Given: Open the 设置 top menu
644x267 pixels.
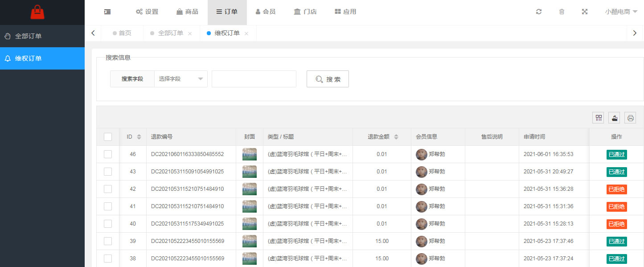Looking at the screenshot, I should [147, 12].
